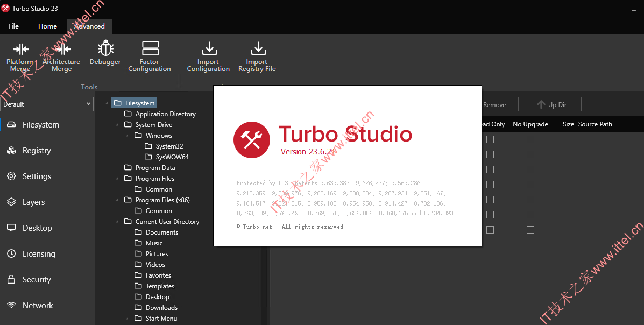Collapse the Program Files (x86) node arrow
This screenshot has width=644, height=325.
pos(117,200)
